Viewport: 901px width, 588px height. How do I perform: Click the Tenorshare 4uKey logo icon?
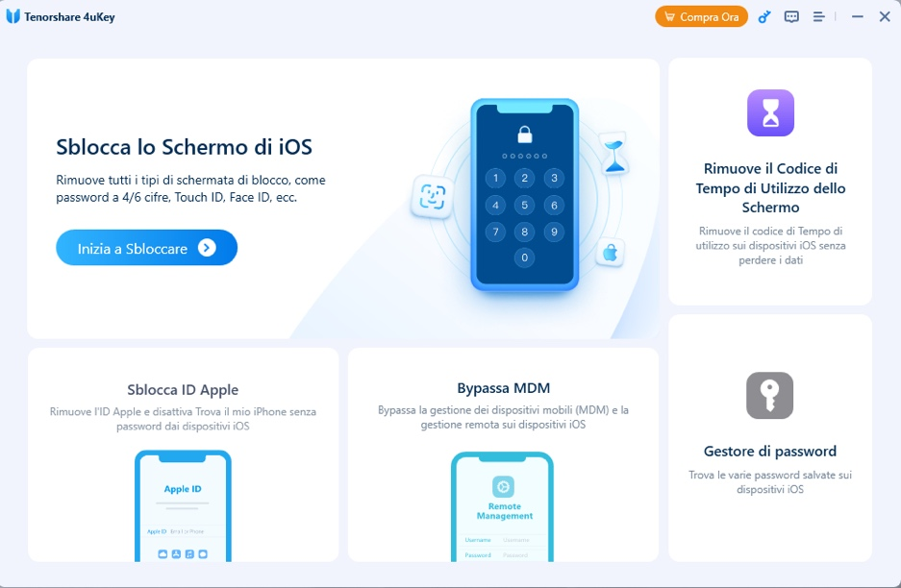pyautogui.click(x=13, y=16)
